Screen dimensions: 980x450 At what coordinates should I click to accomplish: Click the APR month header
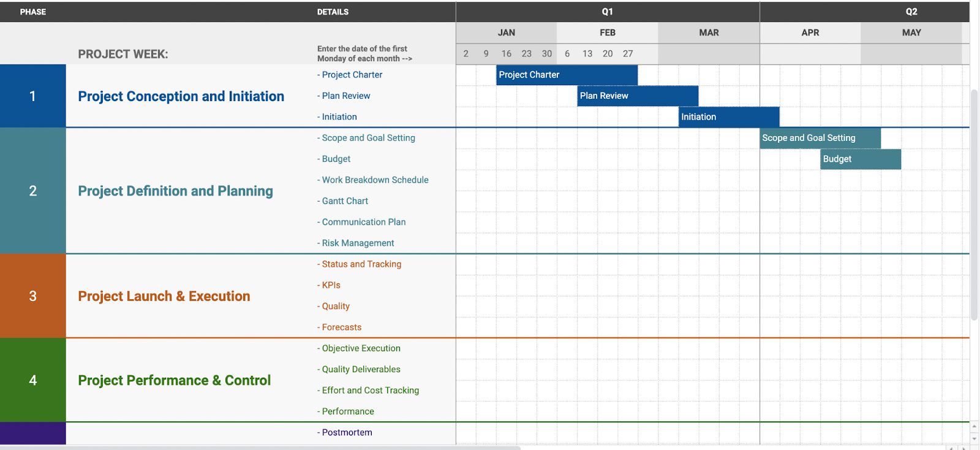point(810,33)
